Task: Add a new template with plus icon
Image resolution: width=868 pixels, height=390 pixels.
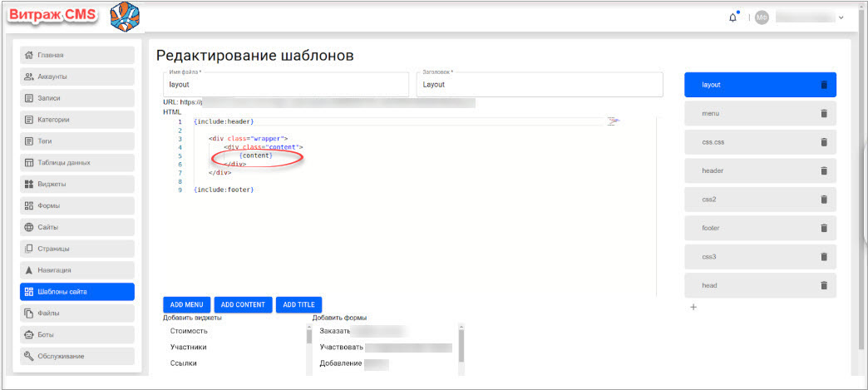Action: pyautogui.click(x=693, y=307)
